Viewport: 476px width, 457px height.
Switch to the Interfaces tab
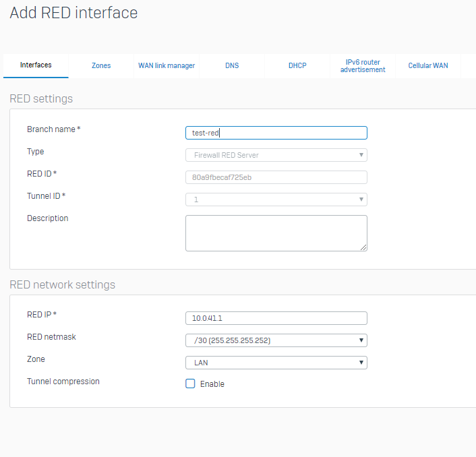36,65
